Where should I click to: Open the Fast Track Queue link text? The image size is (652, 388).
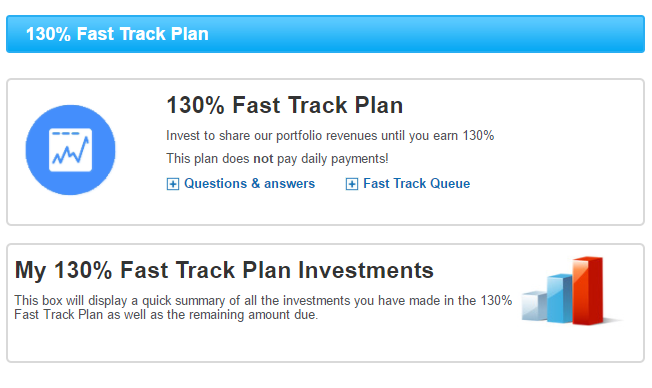417,183
